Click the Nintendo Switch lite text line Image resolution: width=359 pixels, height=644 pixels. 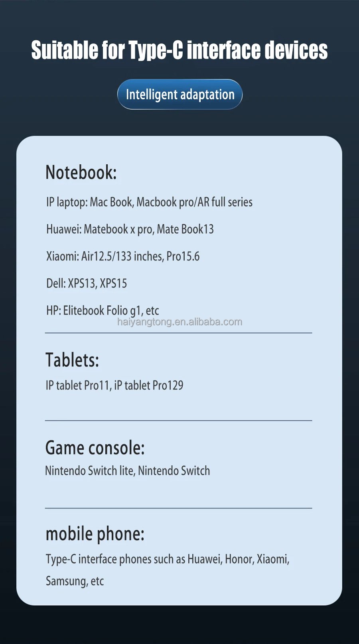127,471
